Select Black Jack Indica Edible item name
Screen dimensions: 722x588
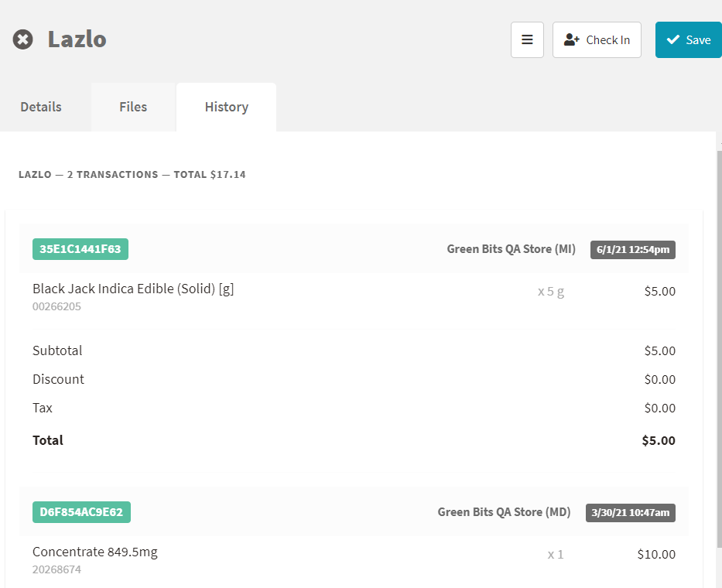tap(133, 289)
